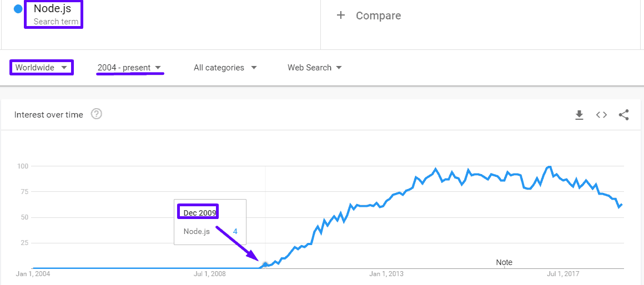Viewport: 644px width, 285px height.
Task: Expand the Web Search type dropdown
Action: [314, 68]
